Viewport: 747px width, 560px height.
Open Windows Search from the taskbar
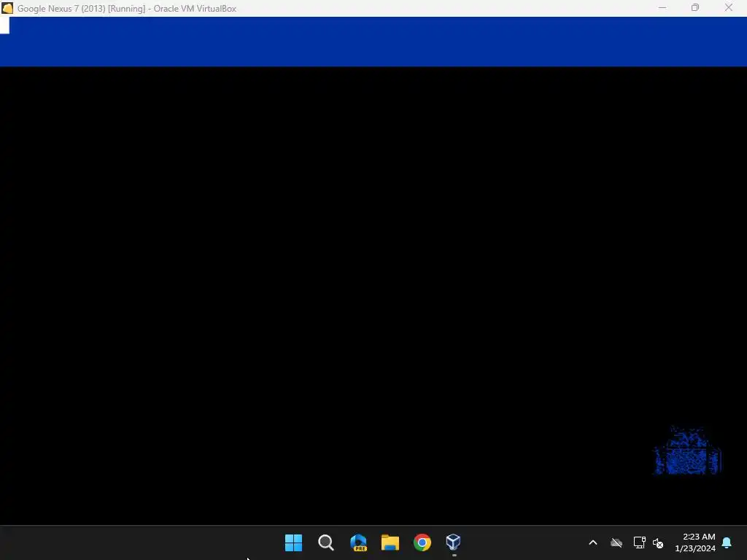pyautogui.click(x=326, y=542)
